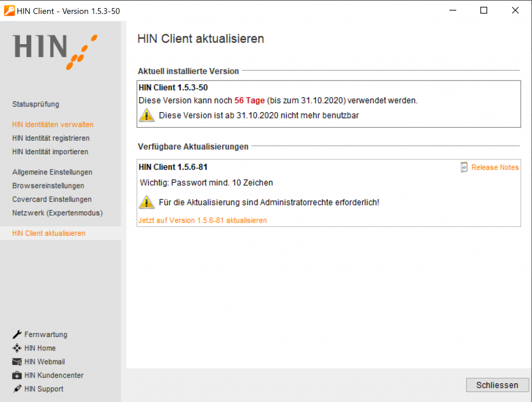Open the HIN Home link
The width and height of the screenshot is (532, 402).
tap(40, 348)
